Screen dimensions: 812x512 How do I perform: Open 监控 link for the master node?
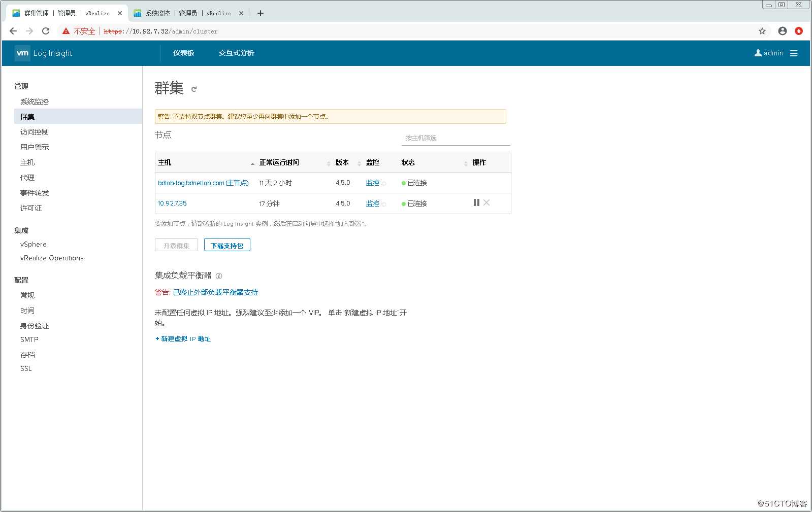click(373, 183)
